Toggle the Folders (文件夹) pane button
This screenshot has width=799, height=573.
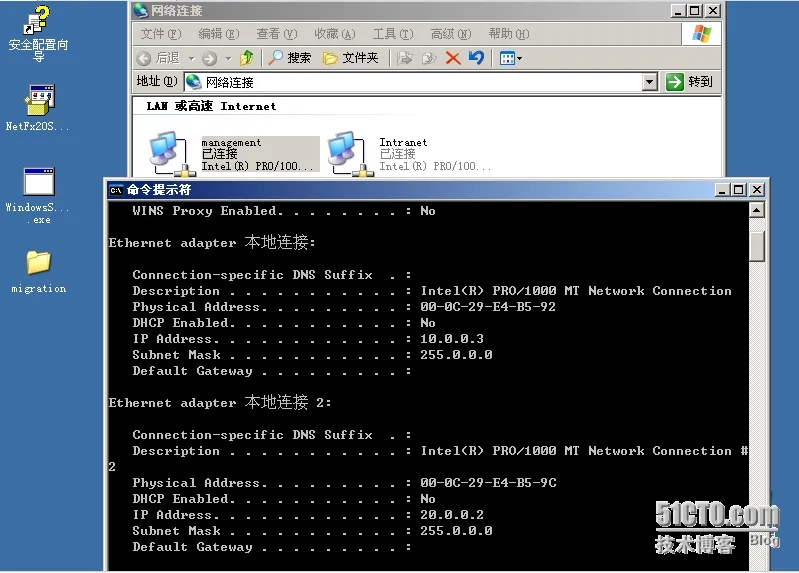click(x=351, y=58)
